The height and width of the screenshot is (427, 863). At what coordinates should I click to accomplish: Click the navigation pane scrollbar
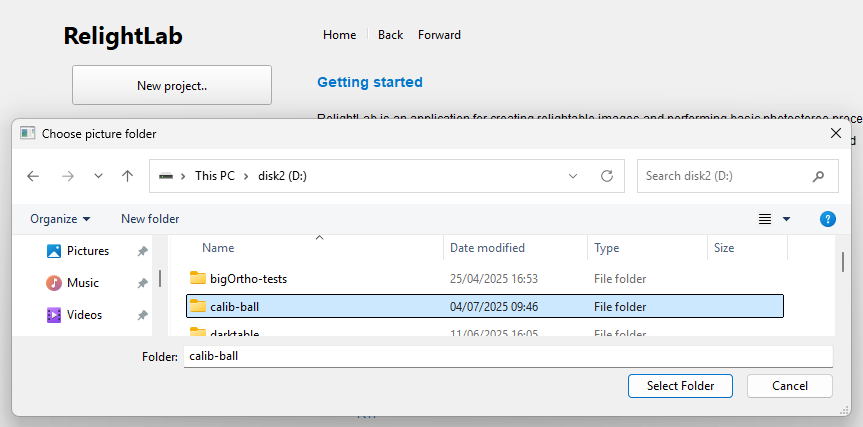tap(160, 278)
